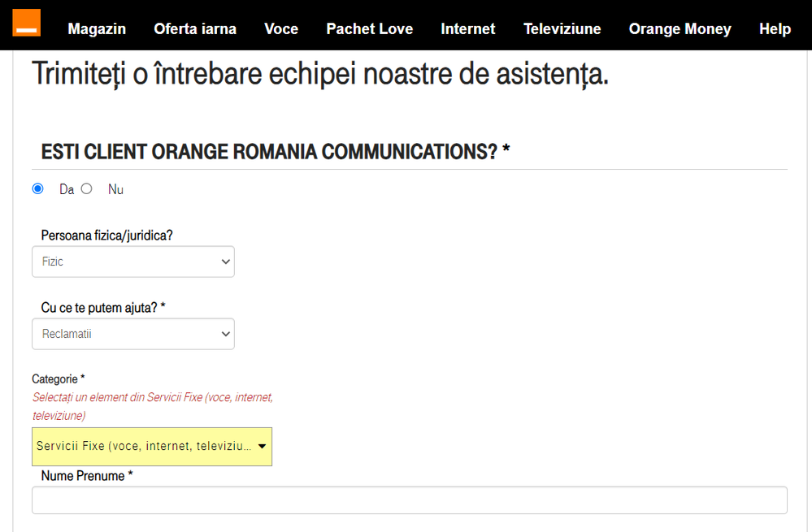Click the 'Trimiteți o întrebare' page title

point(319,74)
